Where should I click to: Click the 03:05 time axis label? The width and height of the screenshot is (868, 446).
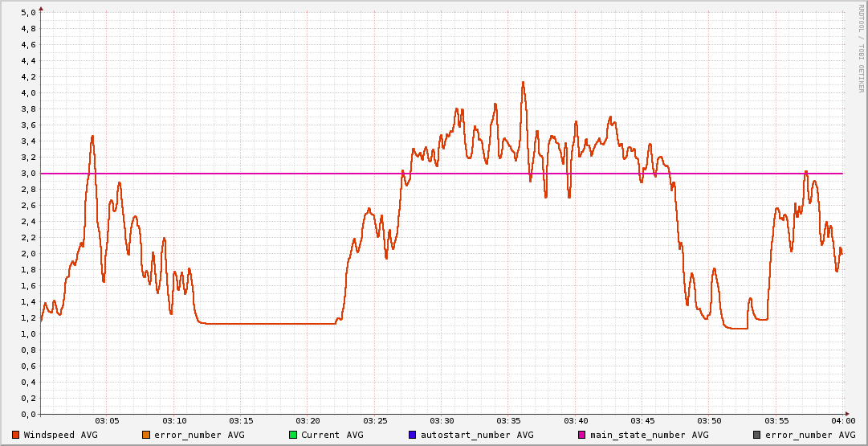[107, 422]
